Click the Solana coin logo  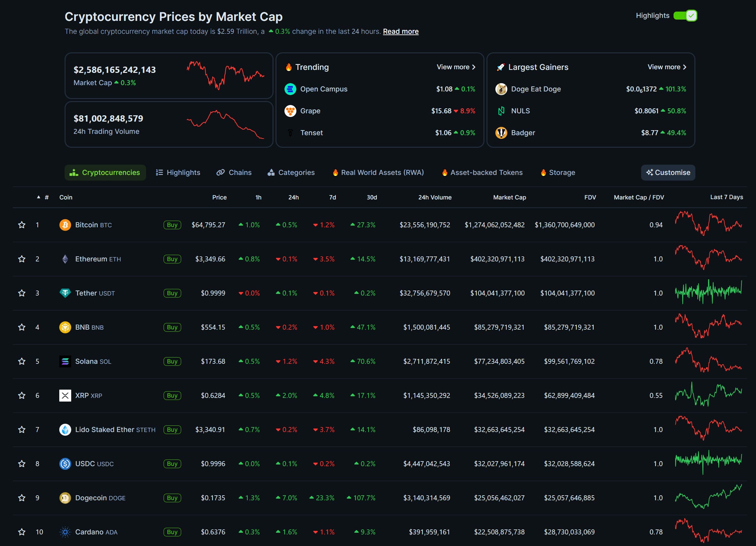tap(65, 361)
